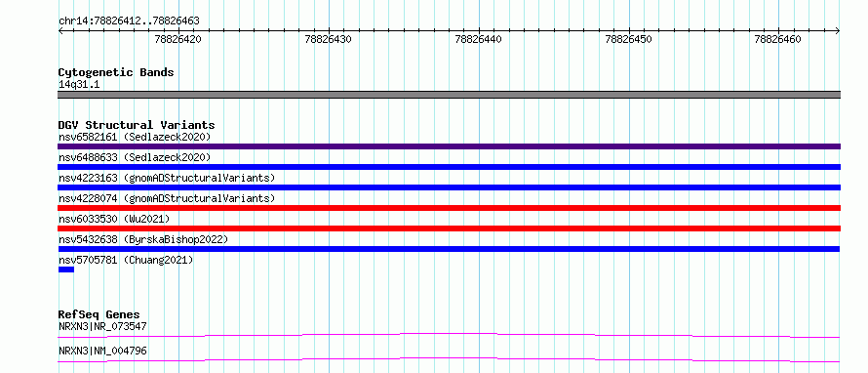868x373 pixels.
Task: Click the short blue nsv5705781 bar
Action: (x=66, y=269)
